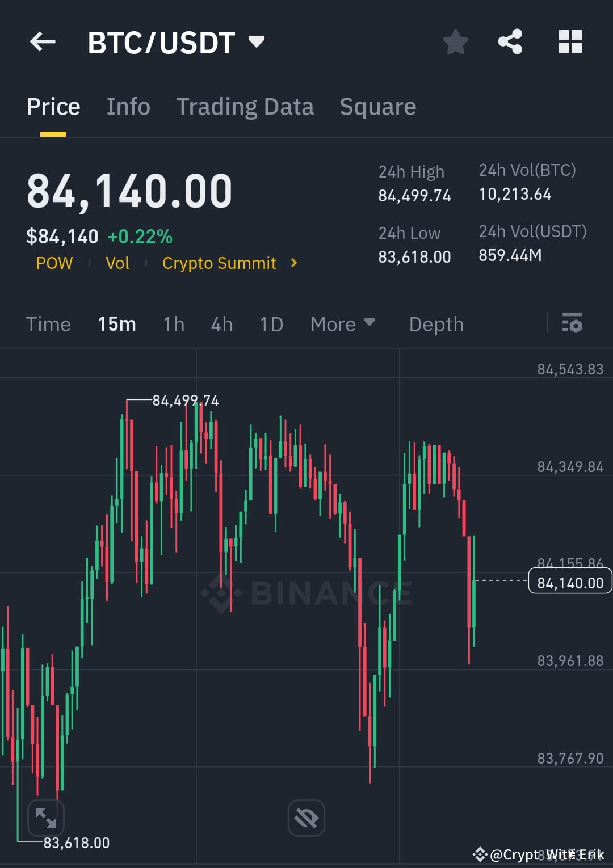Open chart settings via list-gear icon

point(573,324)
